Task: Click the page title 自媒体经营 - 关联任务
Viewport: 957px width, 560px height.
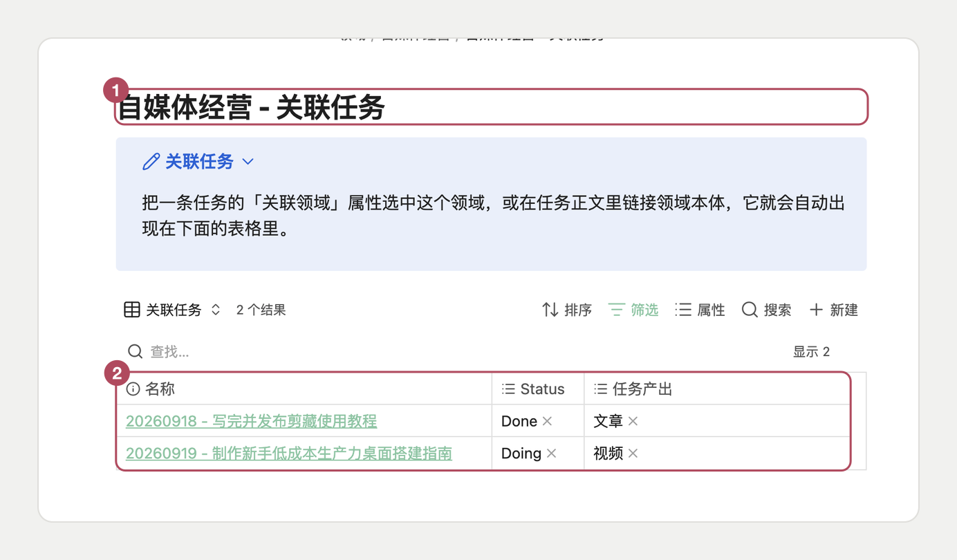Action: pos(252,107)
